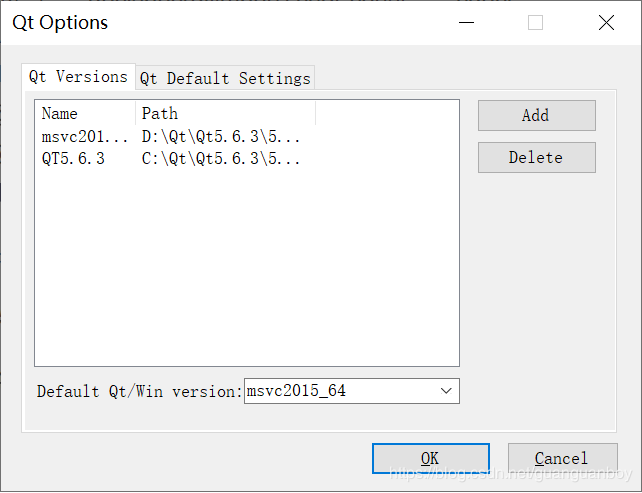Click the msvc2015_64 combo box text
This screenshot has height=493, width=642.
tap(296, 391)
